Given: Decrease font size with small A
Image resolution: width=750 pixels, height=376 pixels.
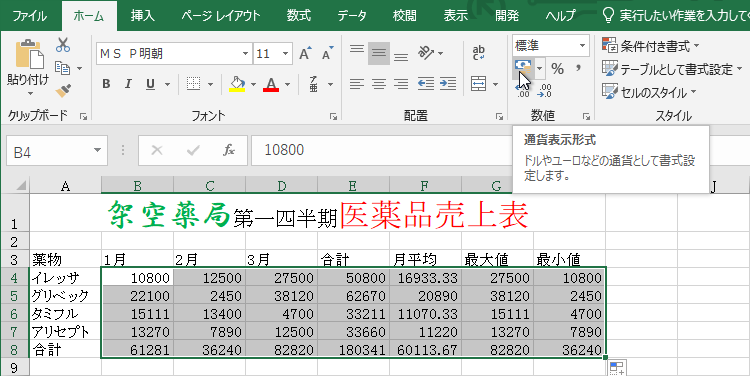Looking at the screenshot, I should 328,54.
